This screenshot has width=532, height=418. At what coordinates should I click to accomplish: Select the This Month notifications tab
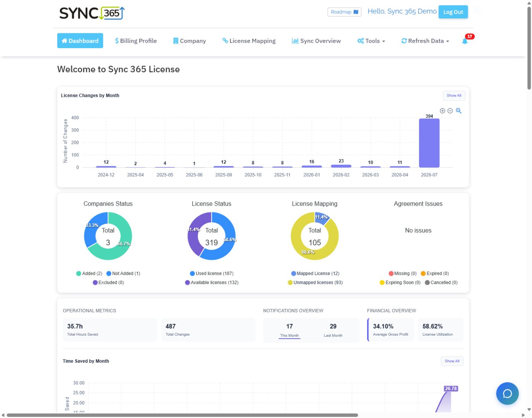tap(289, 330)
